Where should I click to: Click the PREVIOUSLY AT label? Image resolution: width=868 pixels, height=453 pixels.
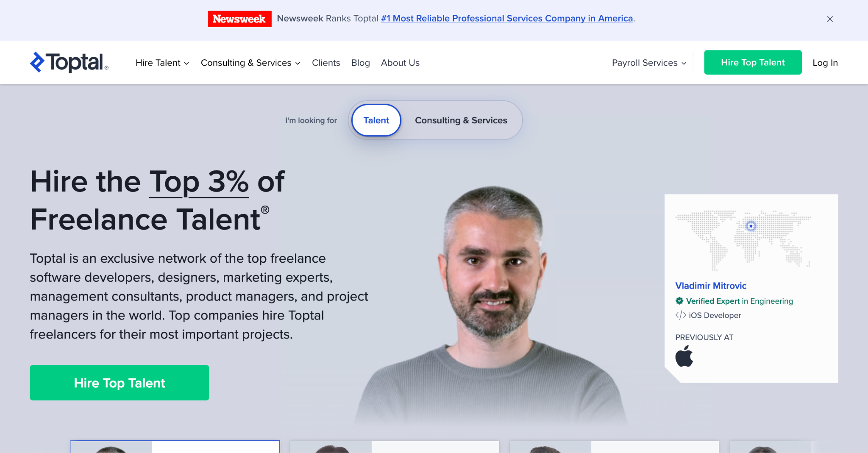(x=704, y=337)
